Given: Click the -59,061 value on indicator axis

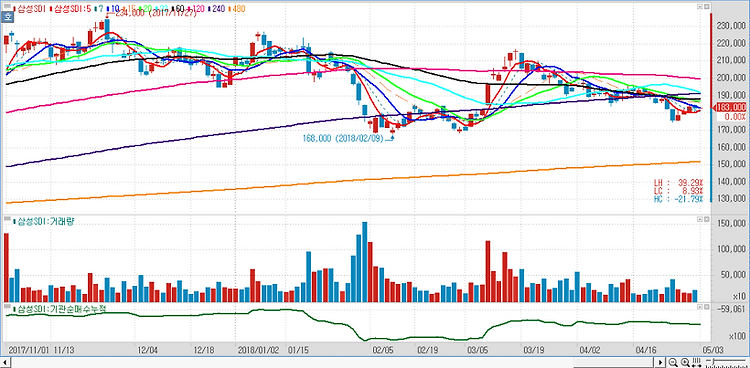Looking at the screenshot, I should pos(732,309).
